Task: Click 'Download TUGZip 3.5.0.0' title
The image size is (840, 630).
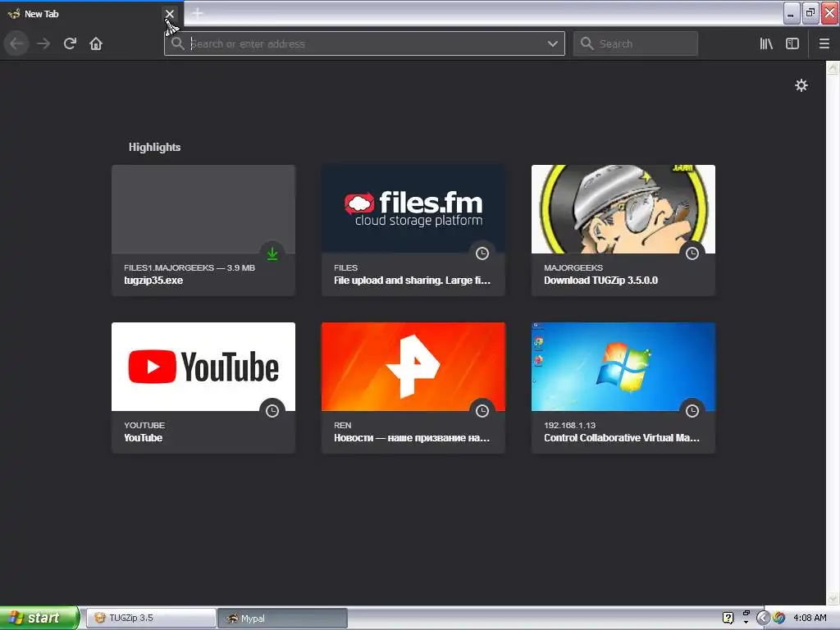Action: point(600,281)
